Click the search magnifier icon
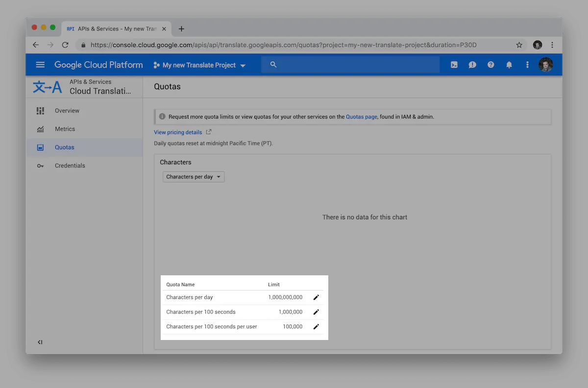 point(273,65)
